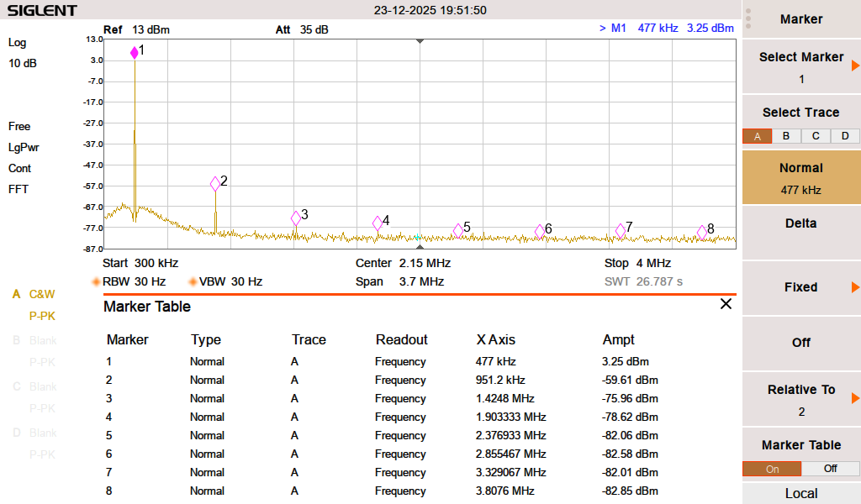Close the Marker Table panel
This screenshot has width=861, height=504.
pos(726,304)
